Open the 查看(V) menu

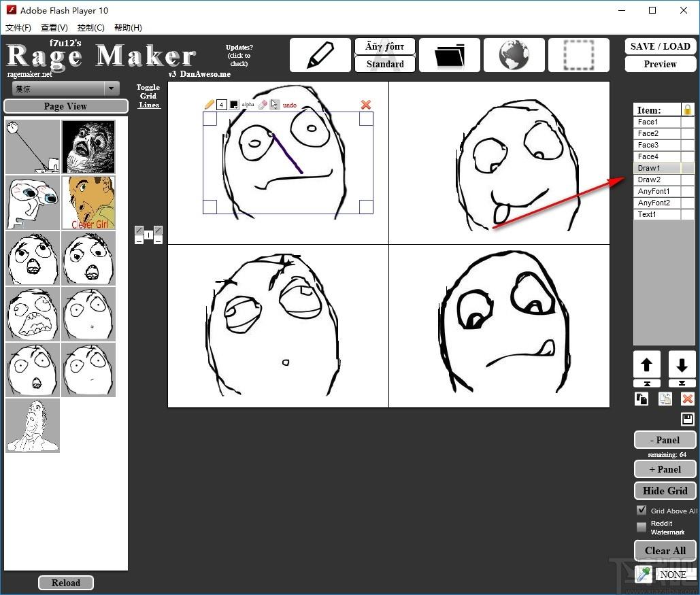coord(54,28)
